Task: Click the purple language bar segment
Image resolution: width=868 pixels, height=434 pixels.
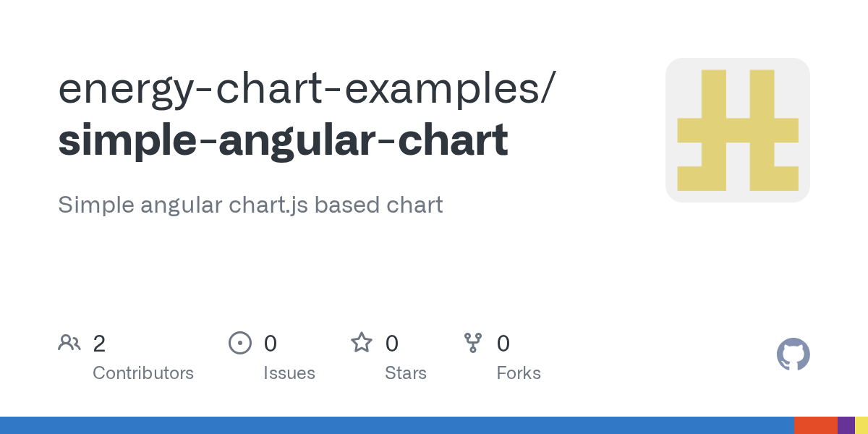Action: [x=846, y=425]
